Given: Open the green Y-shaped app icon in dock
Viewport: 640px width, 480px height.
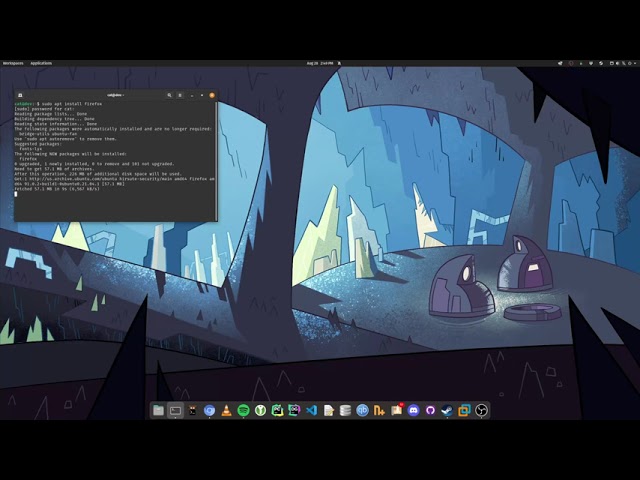Looking at the screenshot, I should [x=260, y=410].
